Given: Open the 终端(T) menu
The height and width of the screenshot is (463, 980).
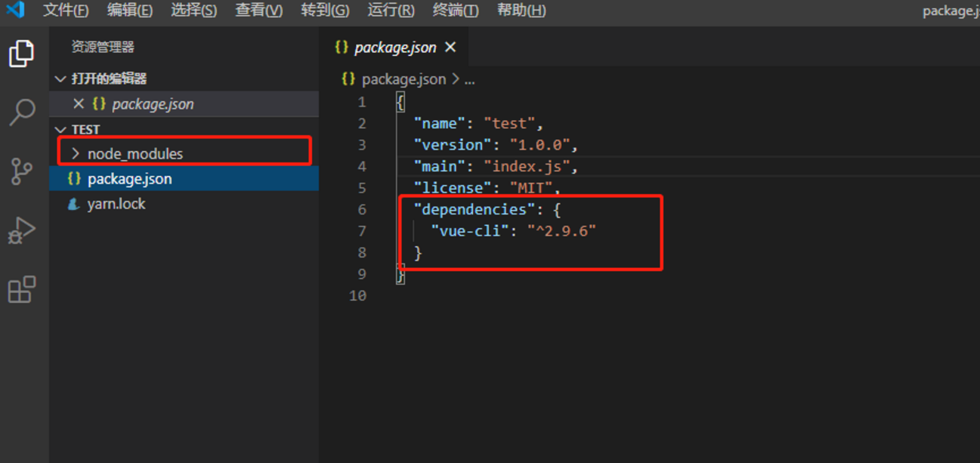Looking at the screenshot, I should (x=456, y=11).
